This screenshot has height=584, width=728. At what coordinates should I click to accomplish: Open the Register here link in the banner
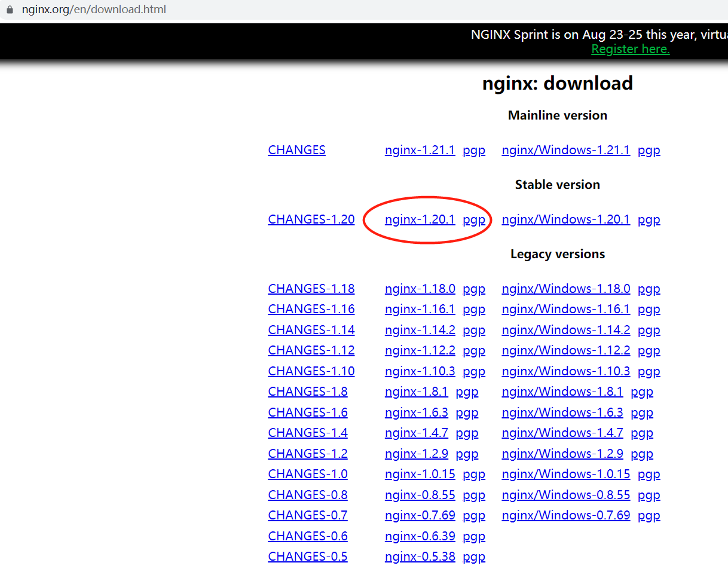coord(631,50)
